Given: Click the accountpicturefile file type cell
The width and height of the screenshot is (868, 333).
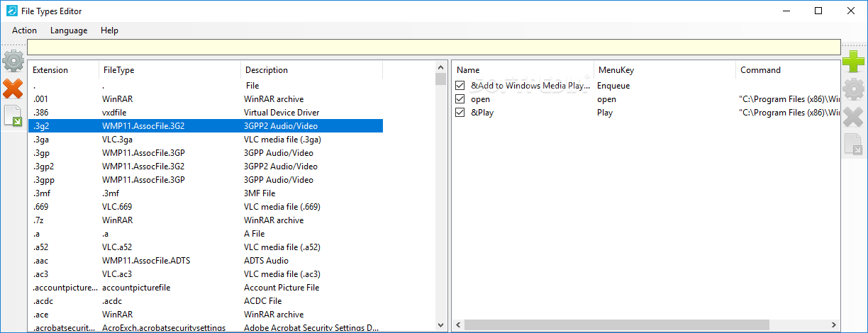Looking at the screenshot, I should click(136, 288).
